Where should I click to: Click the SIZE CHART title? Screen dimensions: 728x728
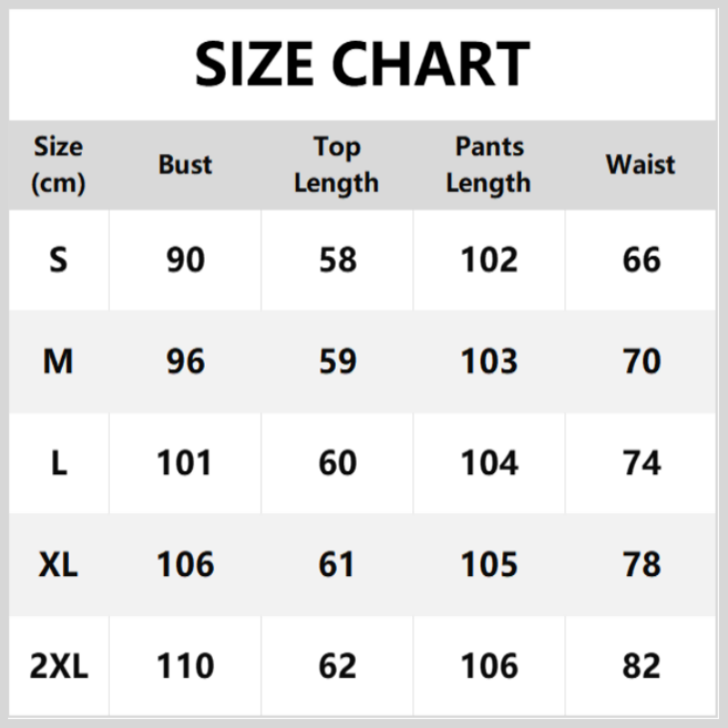click(x=362, y=64)
